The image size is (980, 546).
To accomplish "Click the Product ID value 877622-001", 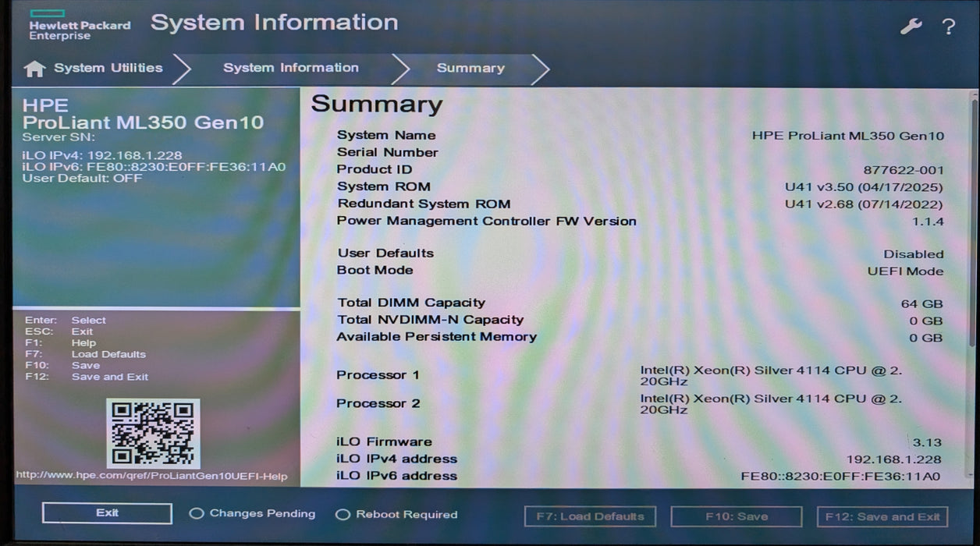I will coord(904,170).
